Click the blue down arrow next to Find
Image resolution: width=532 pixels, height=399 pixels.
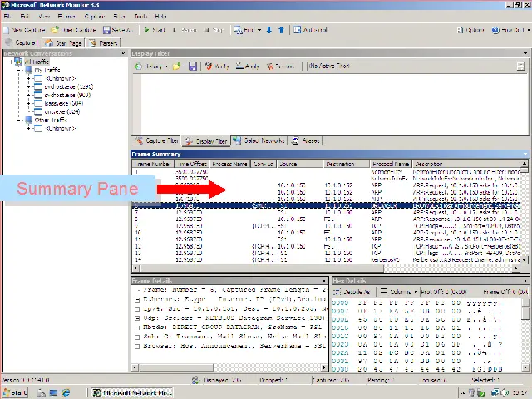coord(268,30)
